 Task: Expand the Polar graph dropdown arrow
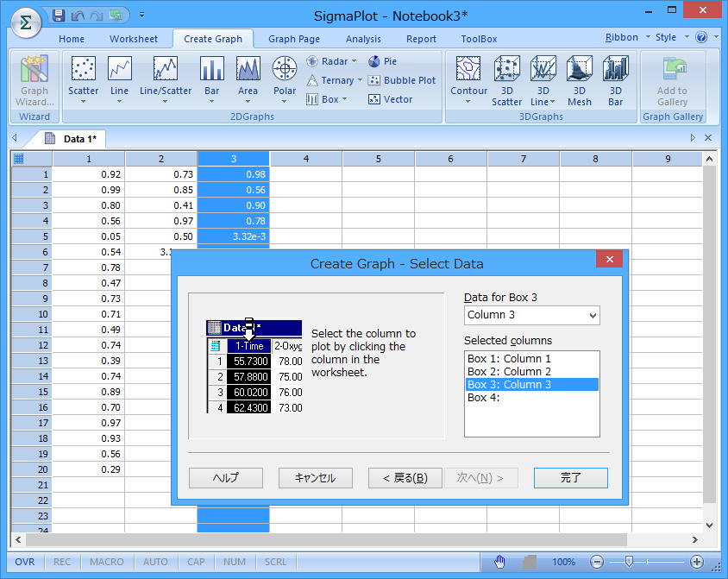click(285, 102)
